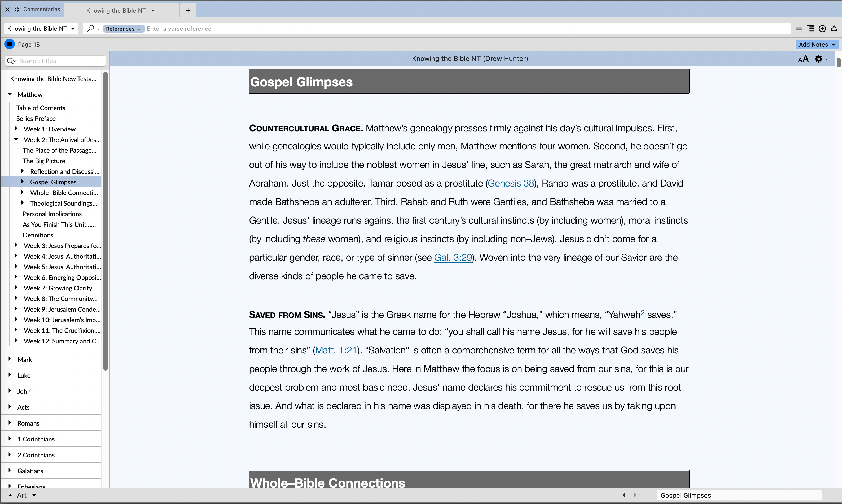Select Personal Implications in sidebar
Screen dimensions: 842x504
52,214
